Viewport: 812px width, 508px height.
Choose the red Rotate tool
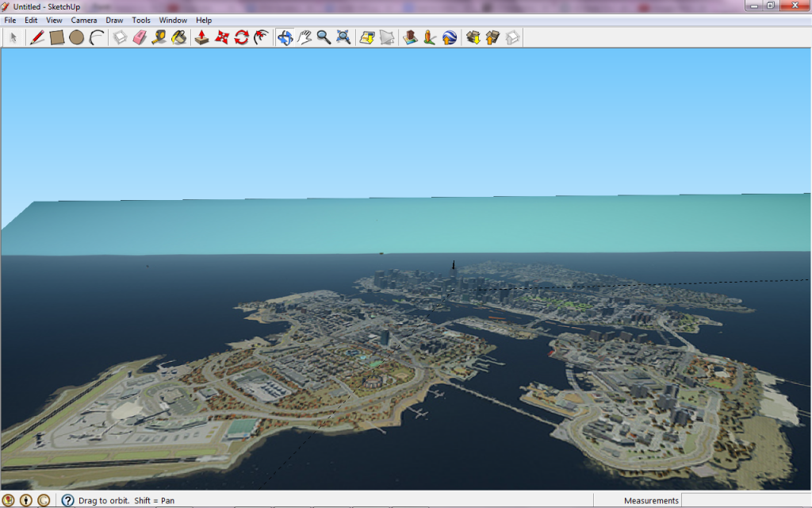click(x=242, y=37)
